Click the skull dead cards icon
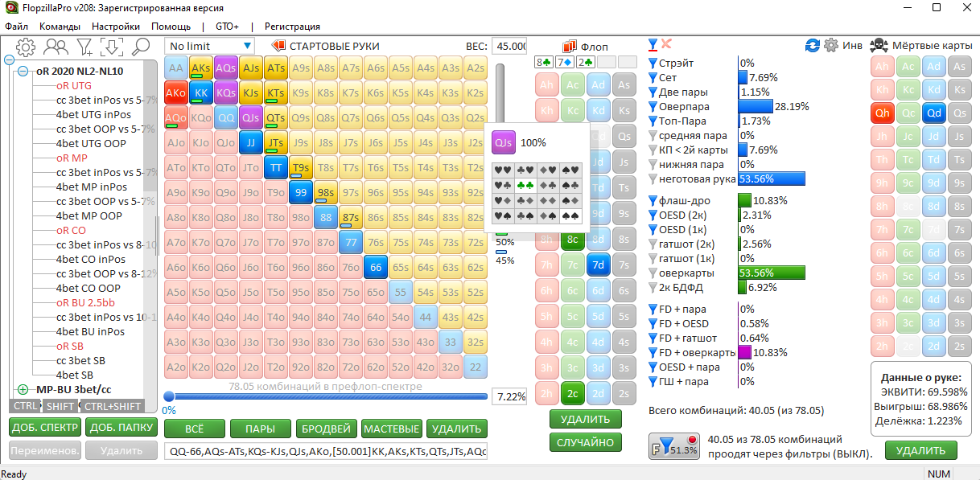 (879, 46)
